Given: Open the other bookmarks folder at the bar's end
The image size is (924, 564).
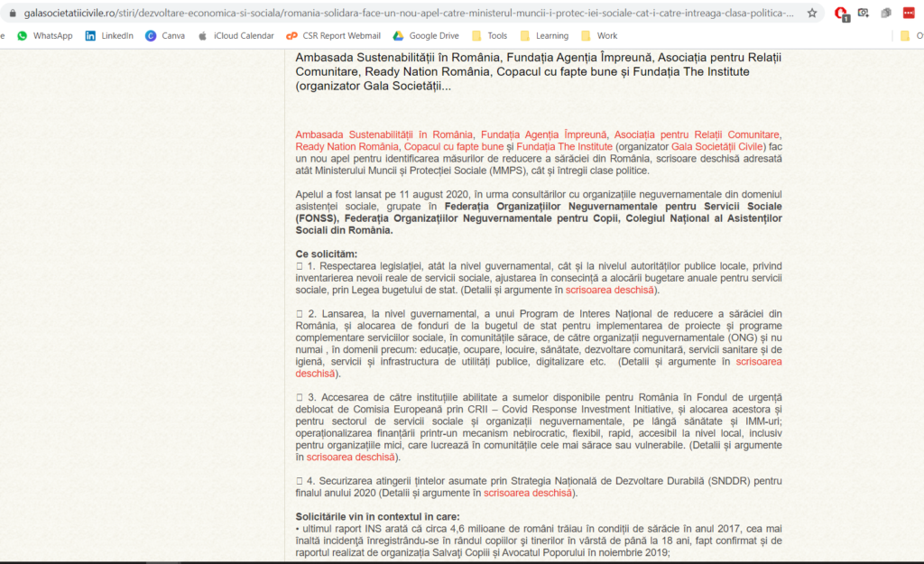Looking at the screenshot, I should [911, 36].
